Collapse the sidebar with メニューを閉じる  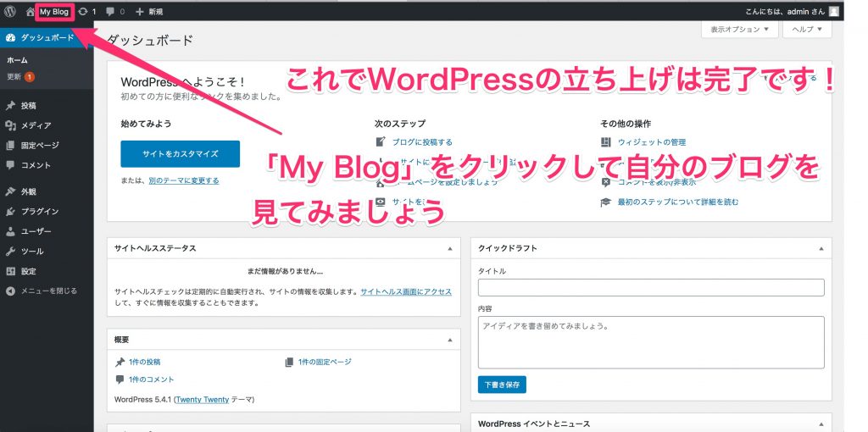48,291
